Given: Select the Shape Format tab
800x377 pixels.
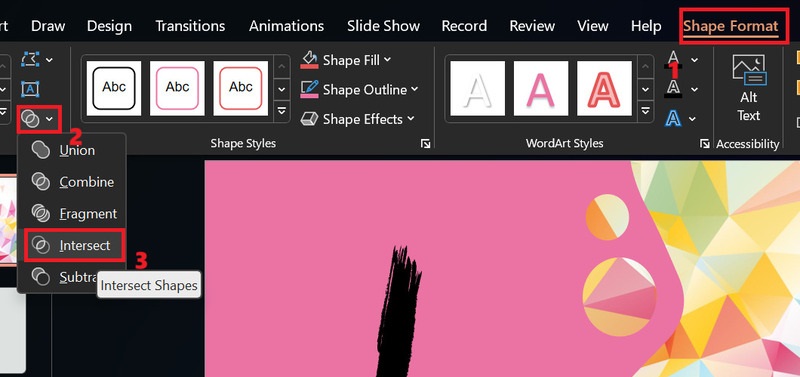Looking at the screenshot, I should pyautogui.click(x=731, y=26).
